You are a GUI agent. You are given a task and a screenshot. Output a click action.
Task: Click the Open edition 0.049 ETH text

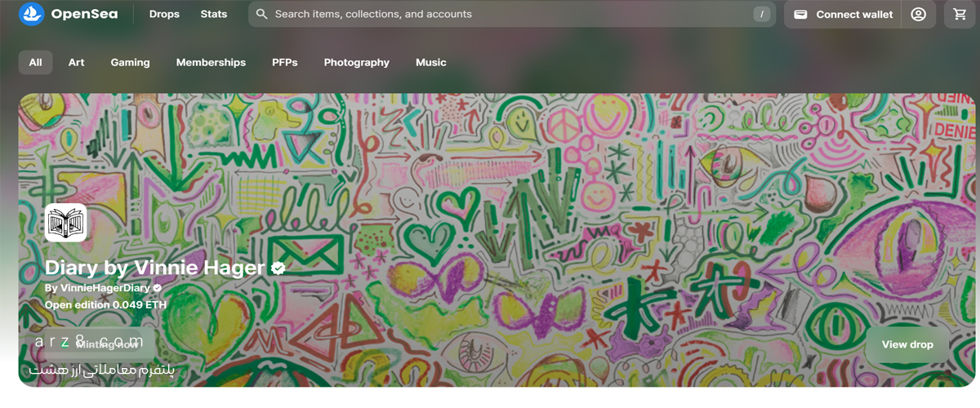105,304
